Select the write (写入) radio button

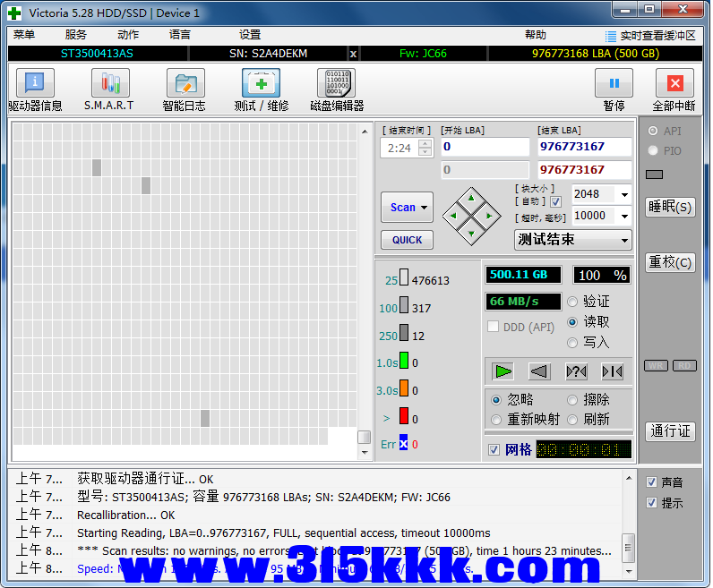(x=572, y=343)
